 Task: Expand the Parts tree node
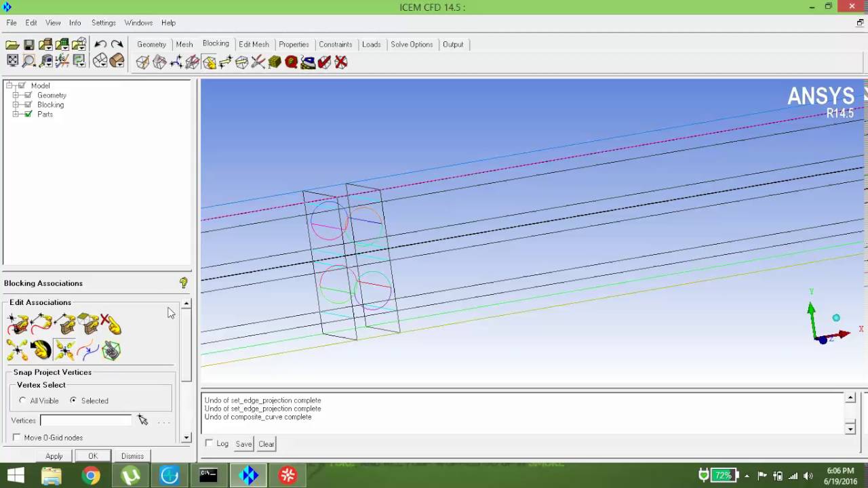click(x=16, y=114)
